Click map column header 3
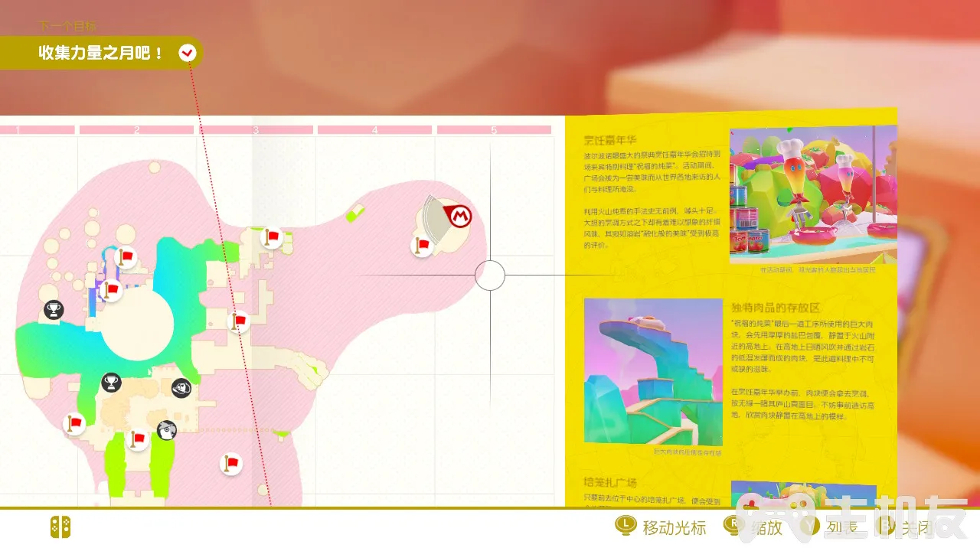The height and width of the screenshot is (551, 980). click(256, 130)
